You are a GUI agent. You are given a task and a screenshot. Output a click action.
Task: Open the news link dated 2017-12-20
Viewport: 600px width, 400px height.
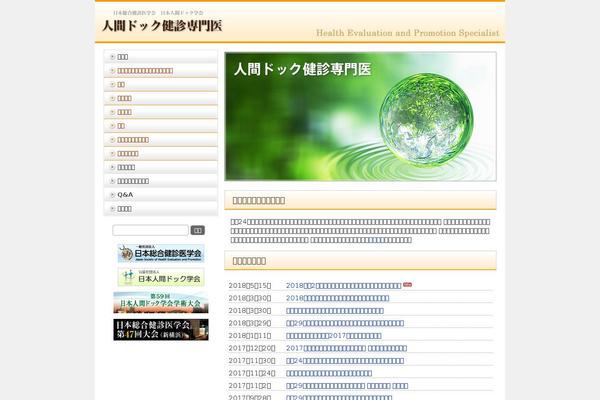(x=346, y=348)
